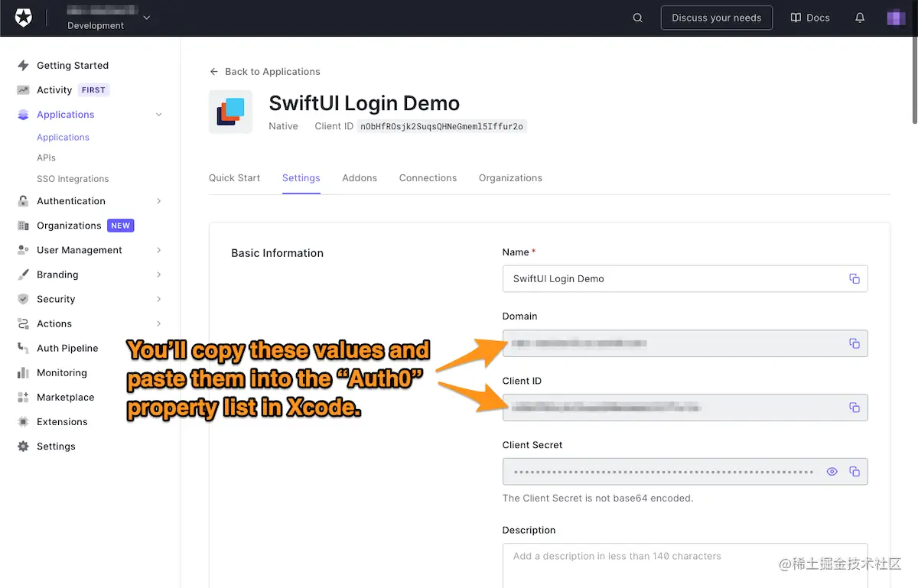Viewport: 918px width, 588px height.
Task: Open Monitoring in the sidebar
Action: (x=62, y=372)
